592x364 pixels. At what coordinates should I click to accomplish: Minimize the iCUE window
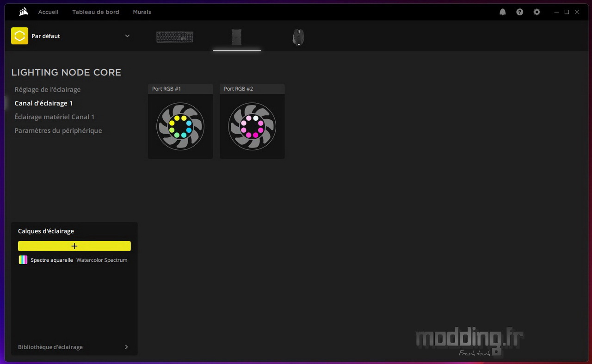click(x=556, y=12)
